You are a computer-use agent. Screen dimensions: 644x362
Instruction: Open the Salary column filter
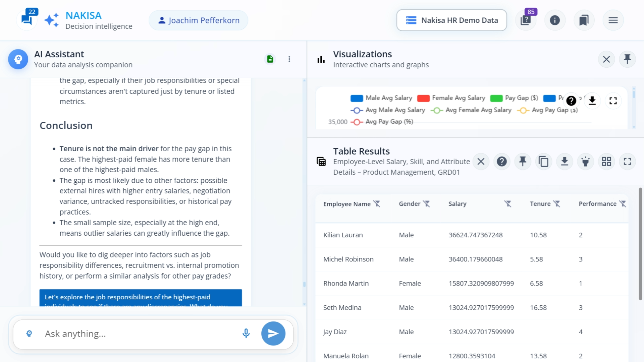(508, 203)
